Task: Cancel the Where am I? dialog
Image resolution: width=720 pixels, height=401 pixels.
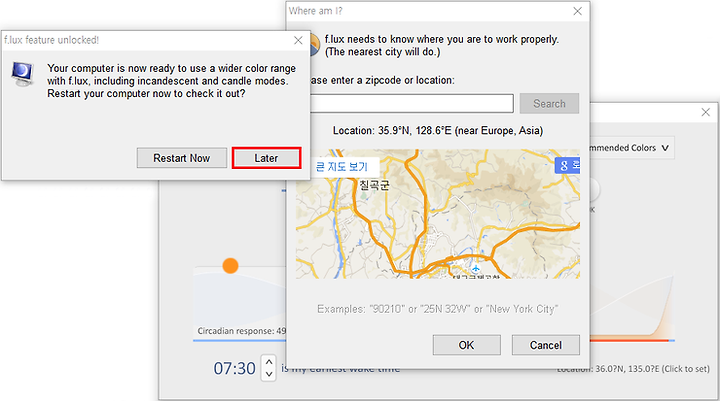Action: (546, 345)
